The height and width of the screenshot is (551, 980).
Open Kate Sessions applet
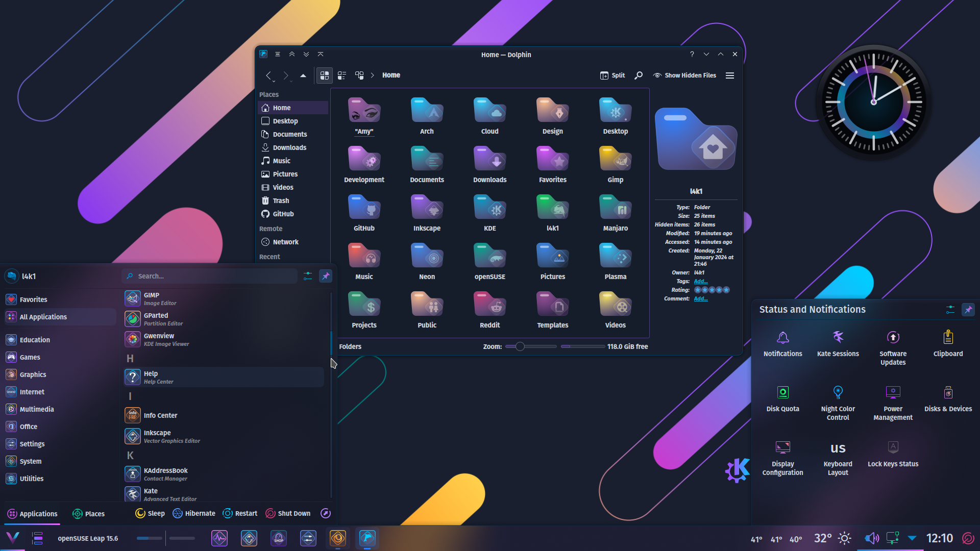click(x=838, y=343)
